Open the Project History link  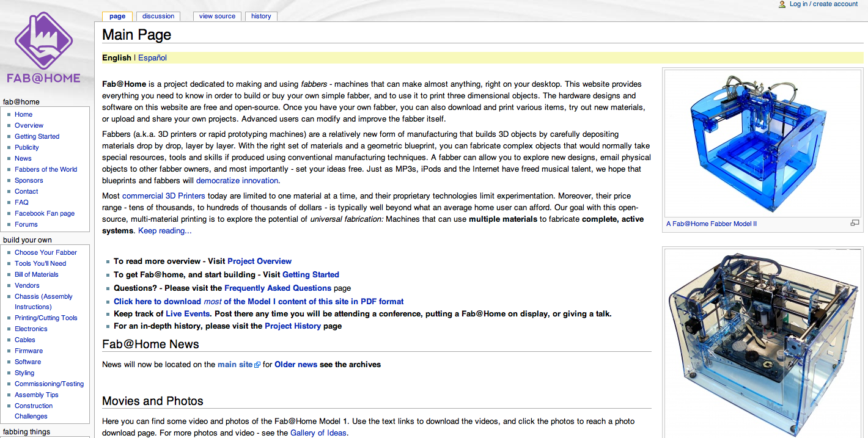(293, 326)
